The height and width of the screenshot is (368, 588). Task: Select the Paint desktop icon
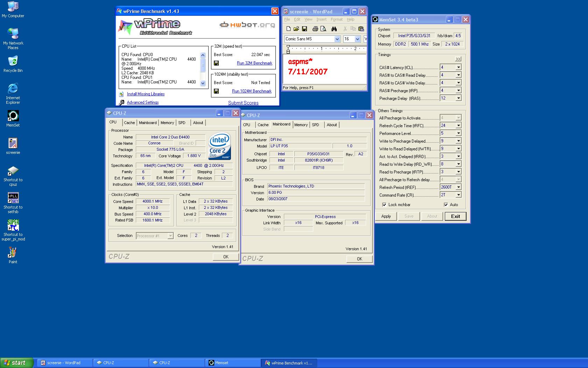(13, 255)
